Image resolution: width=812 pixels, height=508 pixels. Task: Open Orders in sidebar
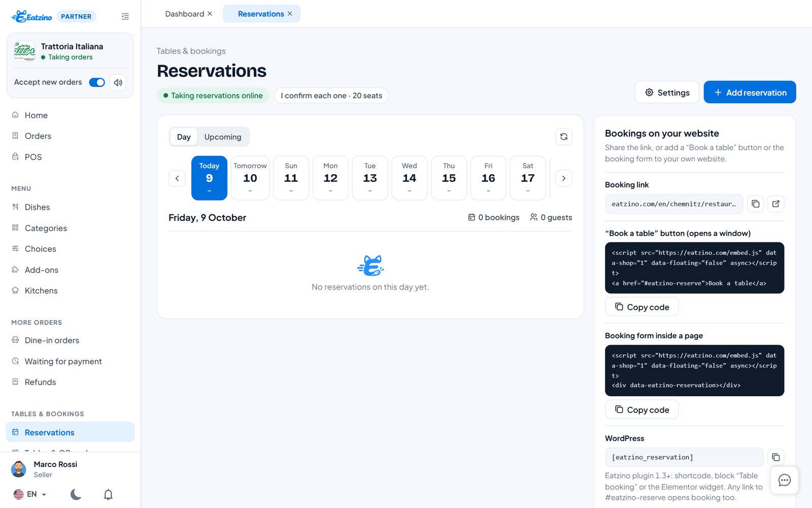70,136
